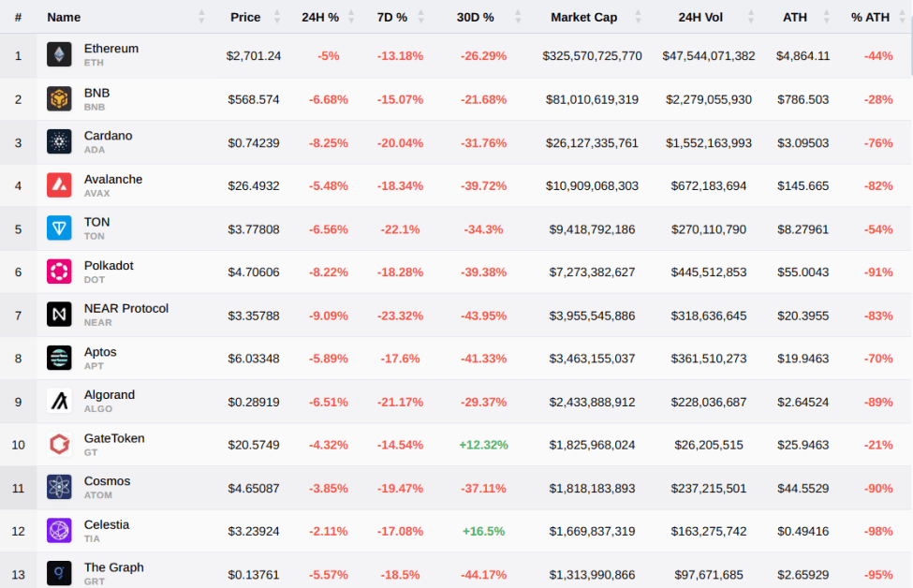Screen dimensions: 913x588
Task: Click Avalanche 30D change -39.72%
Action: point(483,185)
